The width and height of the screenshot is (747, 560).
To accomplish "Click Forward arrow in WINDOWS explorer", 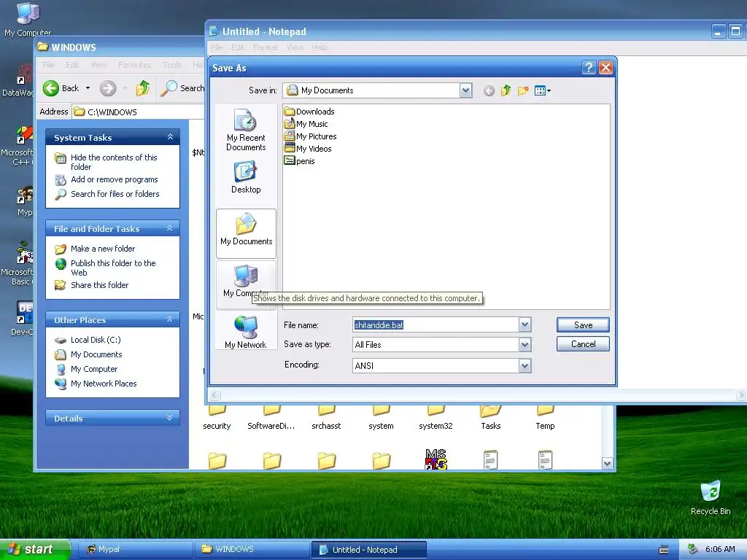I will click(108, 88).
